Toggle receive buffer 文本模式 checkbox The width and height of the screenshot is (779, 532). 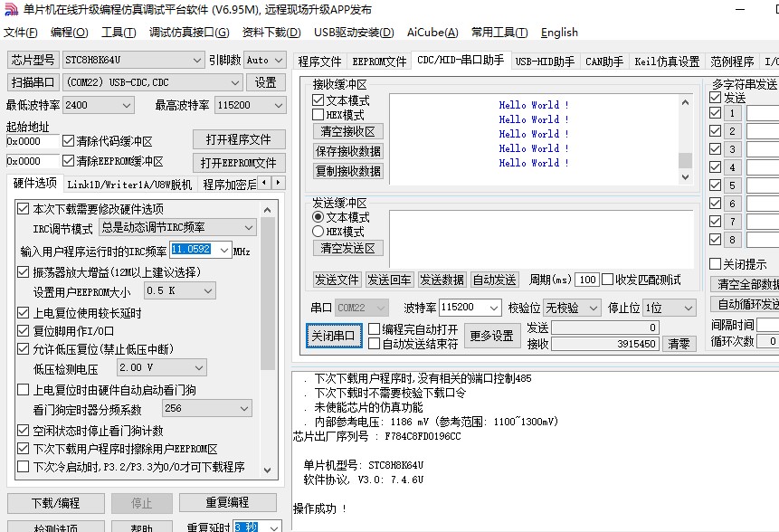[x=318, y=100]
